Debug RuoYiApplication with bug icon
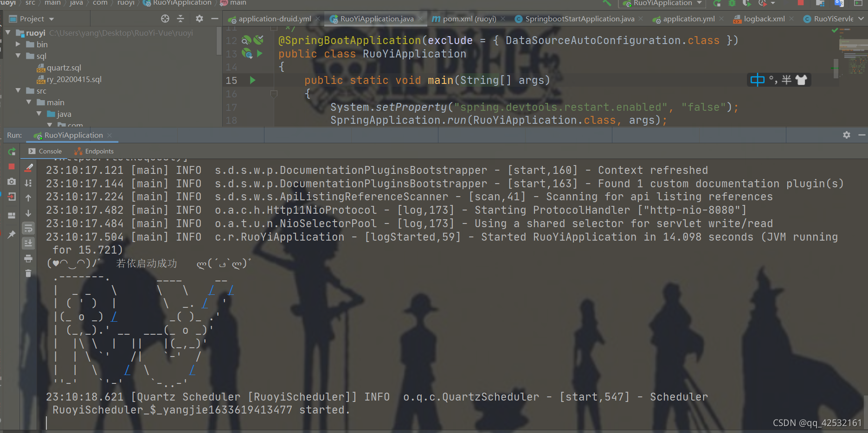The image size is (868, 433). click(x=732, y=3)
